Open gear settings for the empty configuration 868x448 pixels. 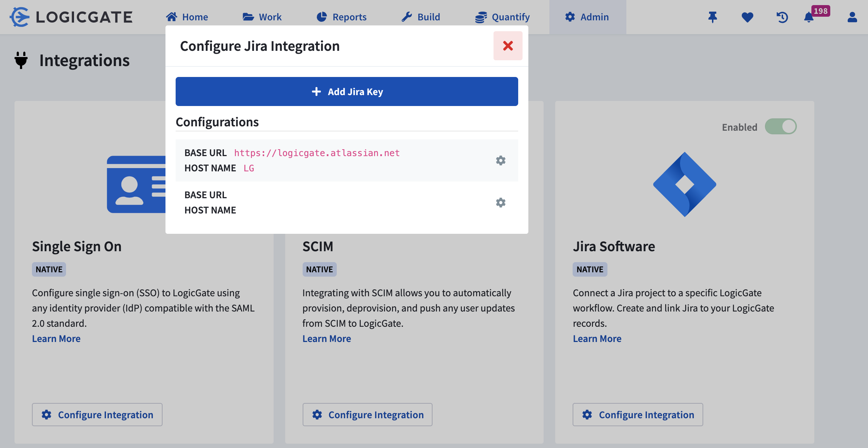tap(500, 203)
